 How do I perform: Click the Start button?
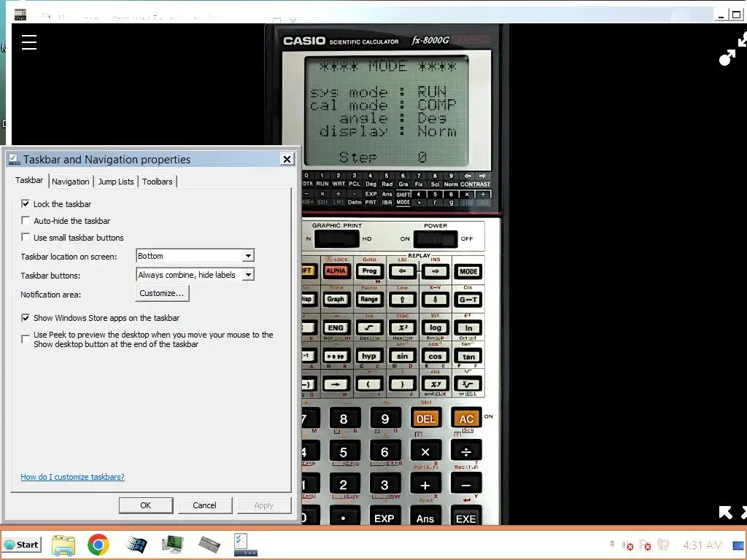[x=22, y=544]
